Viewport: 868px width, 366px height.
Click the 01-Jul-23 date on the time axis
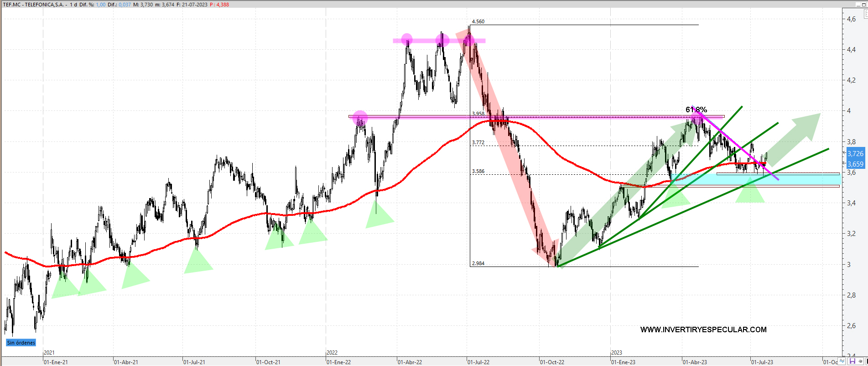click(762, 362)
